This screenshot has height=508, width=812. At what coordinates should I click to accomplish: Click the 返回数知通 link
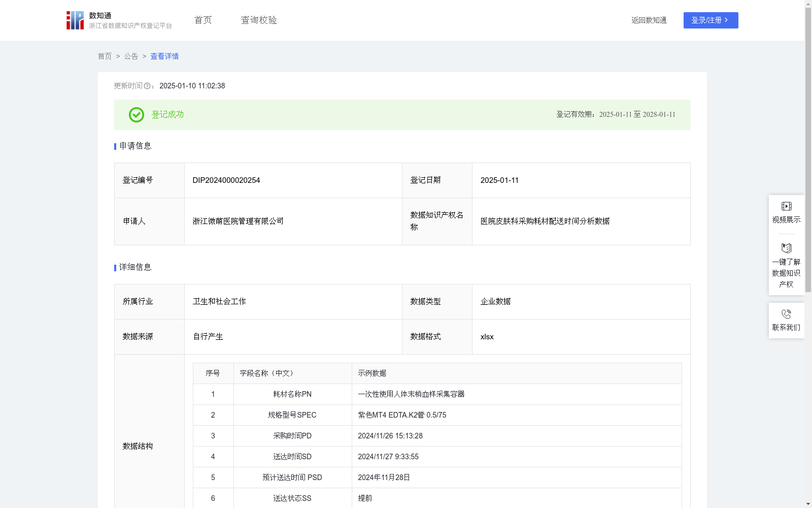click(649, 20)
